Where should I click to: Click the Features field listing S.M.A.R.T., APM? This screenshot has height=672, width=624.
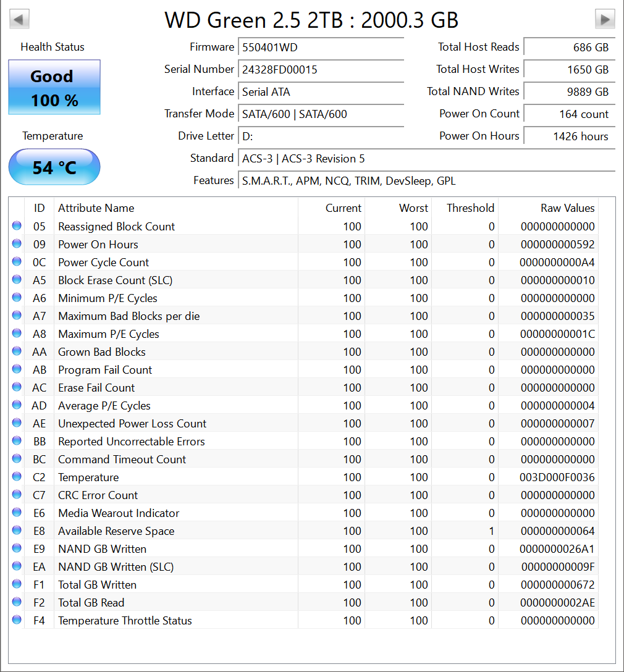pos(426,181)
